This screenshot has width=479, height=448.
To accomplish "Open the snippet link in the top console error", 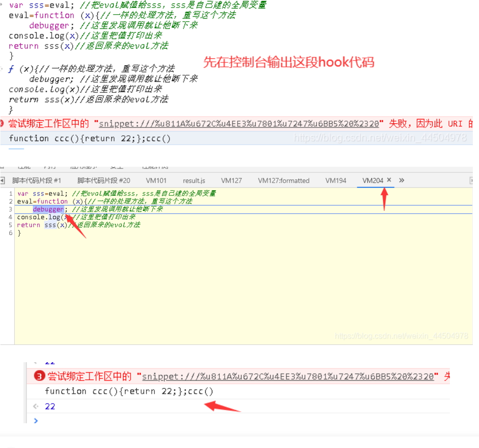I will click(239, 124).
